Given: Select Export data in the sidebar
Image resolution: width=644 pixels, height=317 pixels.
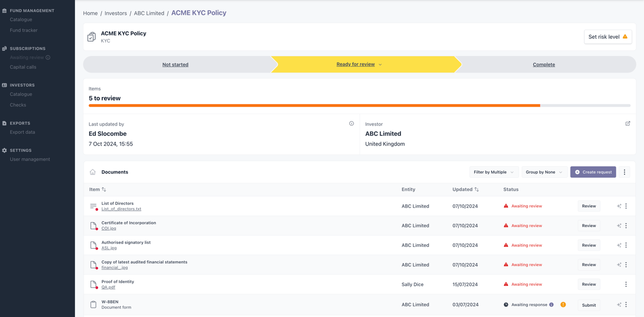Looking at the screenshot, I should click(24, 132).
